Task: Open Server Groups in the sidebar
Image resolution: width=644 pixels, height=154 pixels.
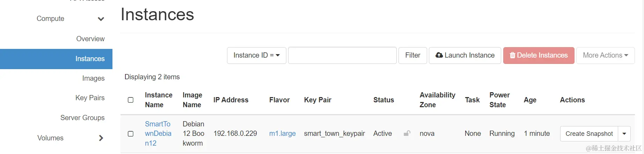Action: [x=82, y=118]
